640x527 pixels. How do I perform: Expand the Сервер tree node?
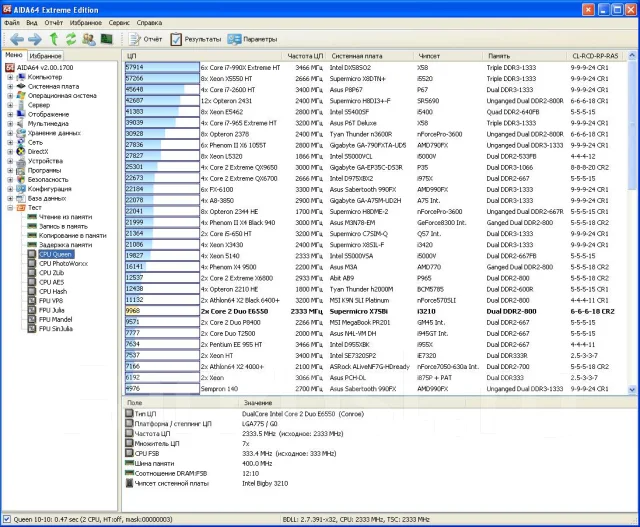pyautogui.click(x=10, y=105)
